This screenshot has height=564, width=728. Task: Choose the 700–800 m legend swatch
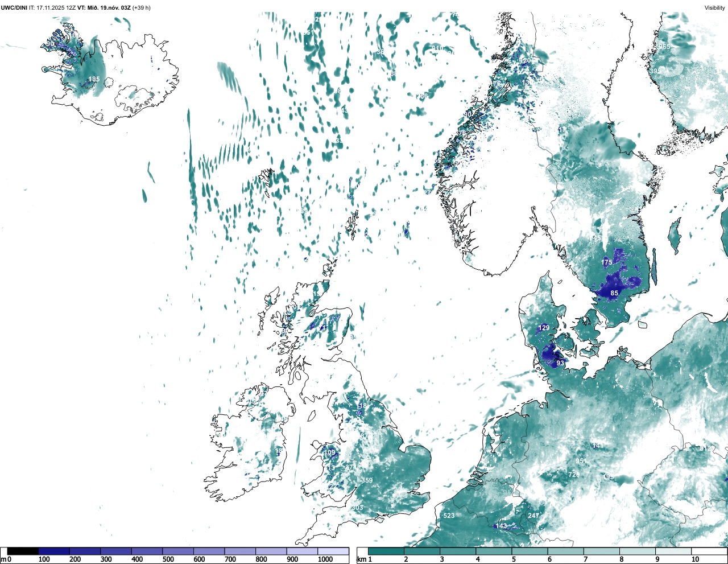tap(240, 551)
